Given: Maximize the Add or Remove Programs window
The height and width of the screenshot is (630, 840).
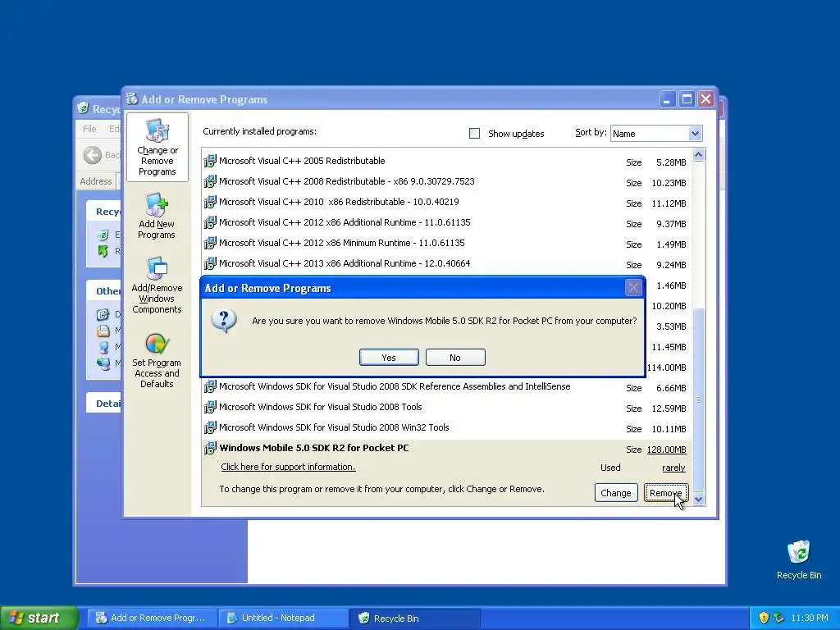Looking at the screenshot, I should (x=687, y=99).
